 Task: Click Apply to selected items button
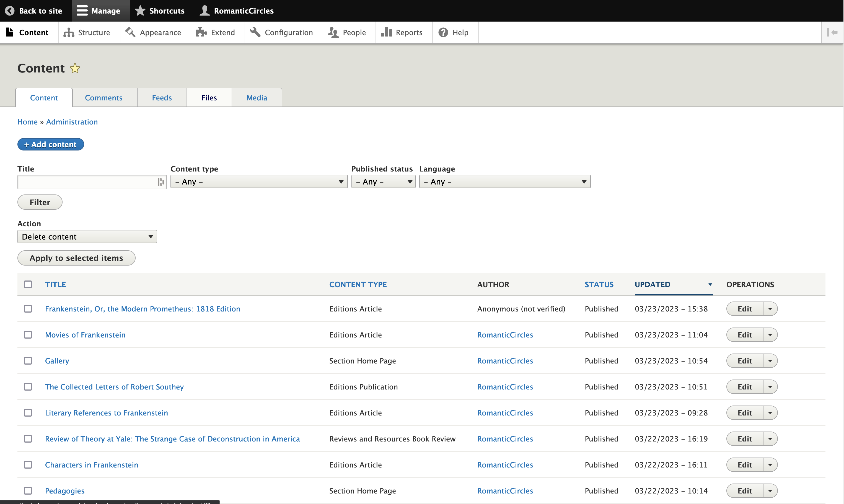point(76,258)
